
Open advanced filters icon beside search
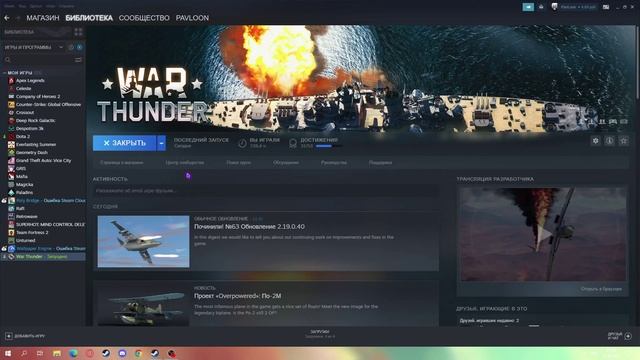coord(78,60)
